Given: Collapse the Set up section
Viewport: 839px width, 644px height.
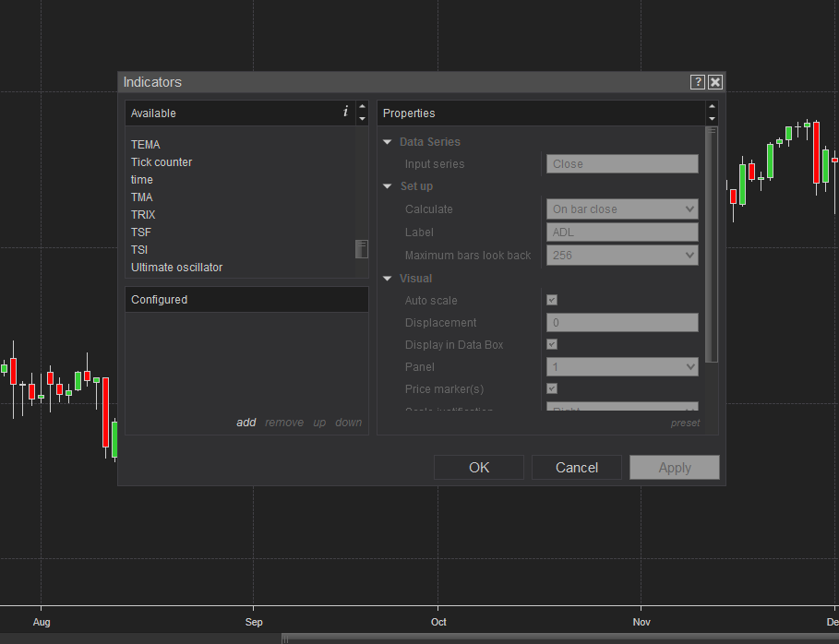Looking at the screenshot, I should point(388,186).
